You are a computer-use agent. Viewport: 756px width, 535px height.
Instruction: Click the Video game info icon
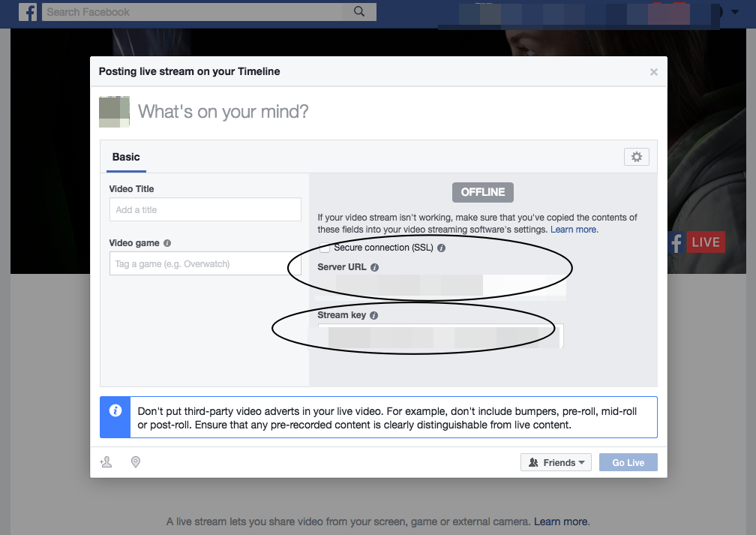(x=167, y=243)
